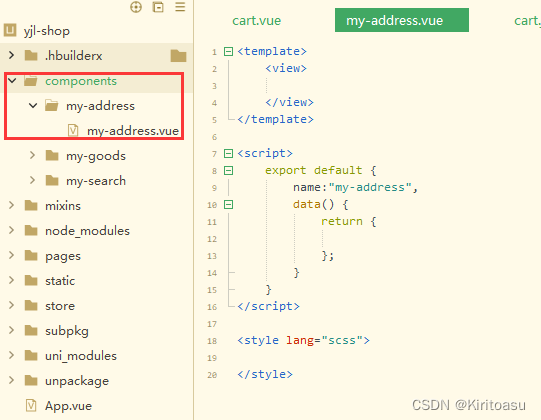Select the my-address folder label
Screen dimensions: 541x420
pyautogui.click(x=100, y=106)
